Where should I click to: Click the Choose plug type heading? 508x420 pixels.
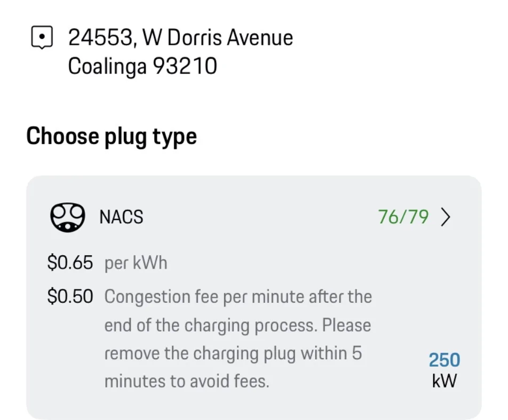pyautogui.click(x=112, y=136)
